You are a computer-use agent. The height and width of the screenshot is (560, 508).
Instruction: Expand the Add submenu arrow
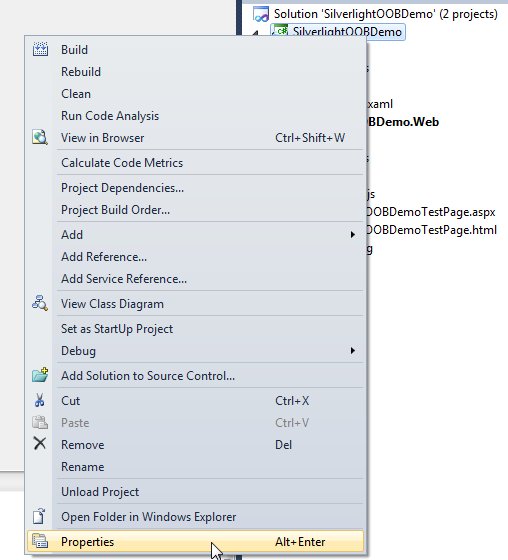click(x=353, y=235)
